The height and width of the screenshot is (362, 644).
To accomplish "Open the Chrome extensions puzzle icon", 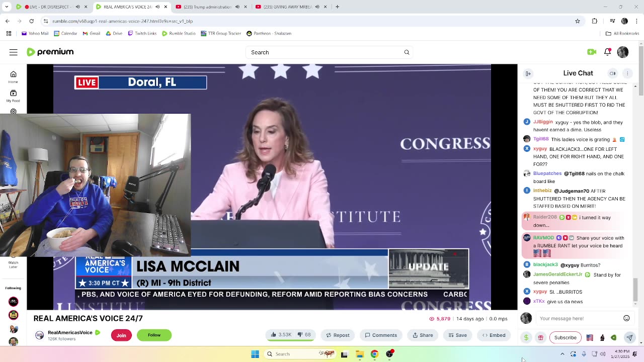I will [595, 21].
